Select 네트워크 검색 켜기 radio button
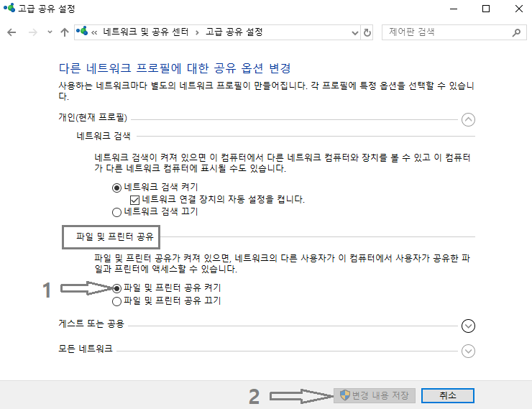The width and height of the screenshot is (532, 409). (116, 188)
